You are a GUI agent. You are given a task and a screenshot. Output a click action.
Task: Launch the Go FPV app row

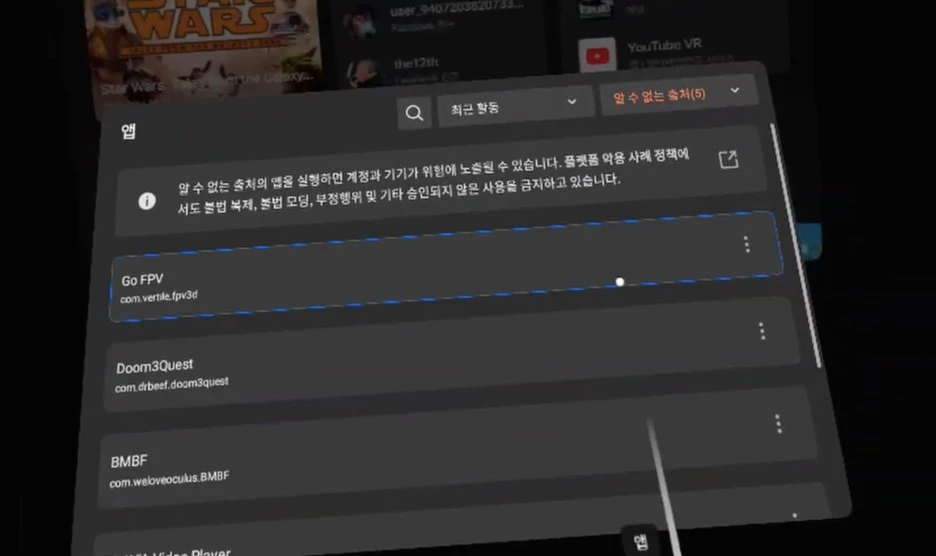[x=446, y=266]
